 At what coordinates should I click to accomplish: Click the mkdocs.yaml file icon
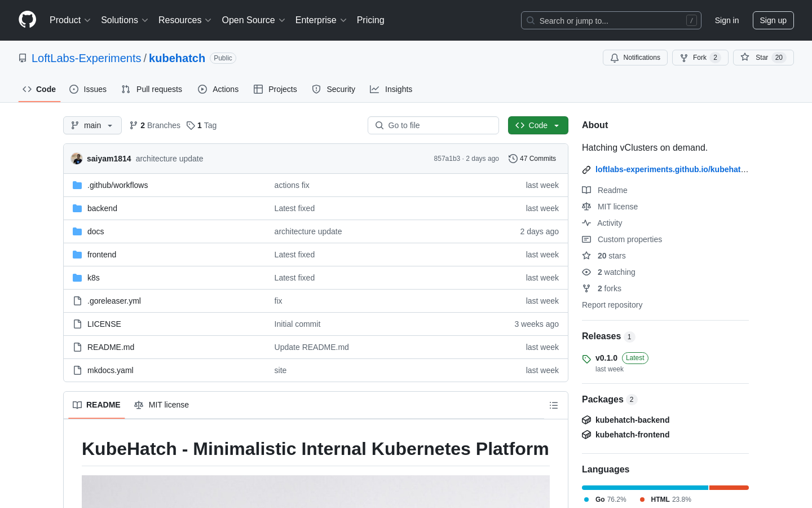[x=77, y=370]
